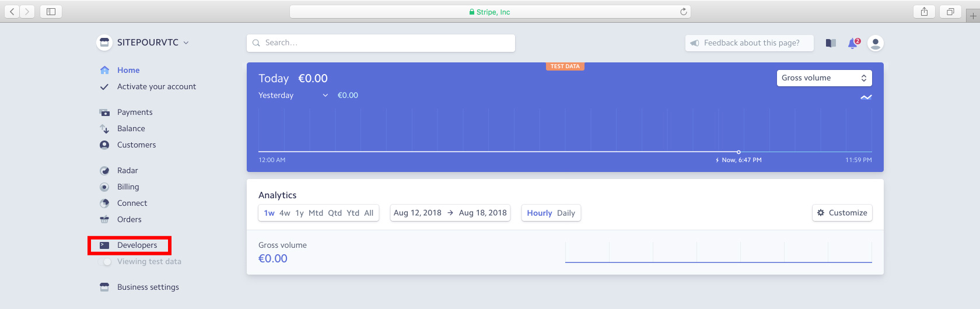Click the Activate your account checkmark icon
Screen dimensions: 980x309
click(104, 87)
